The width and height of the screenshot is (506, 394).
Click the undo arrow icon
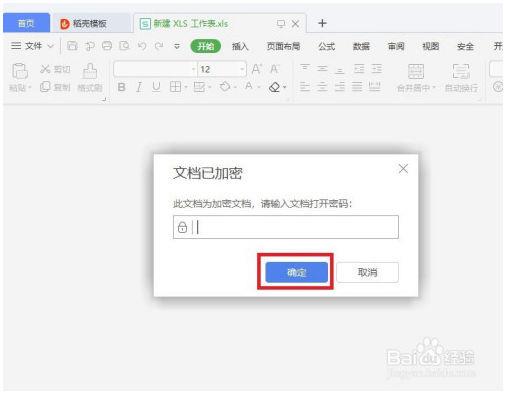click(x=142, y=46)
